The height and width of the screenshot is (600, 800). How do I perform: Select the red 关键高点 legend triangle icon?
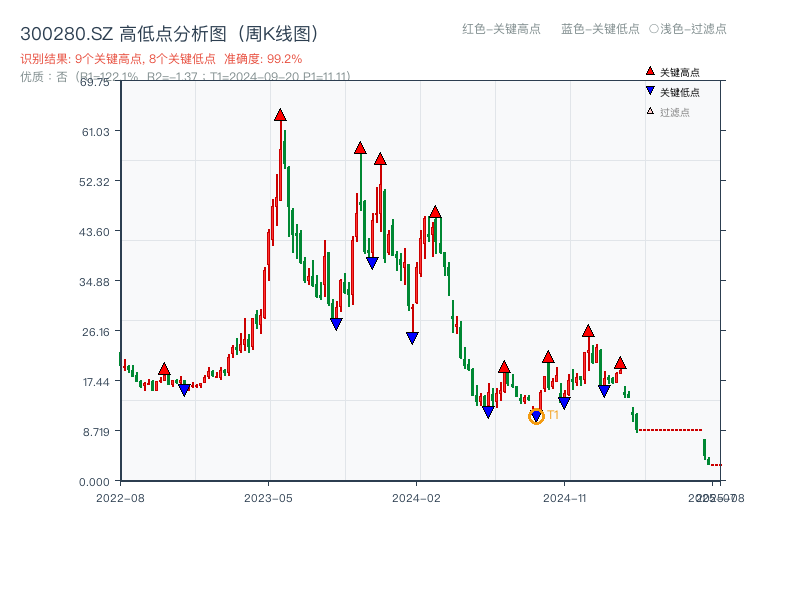pyautogui.click(x=651, y=71)
